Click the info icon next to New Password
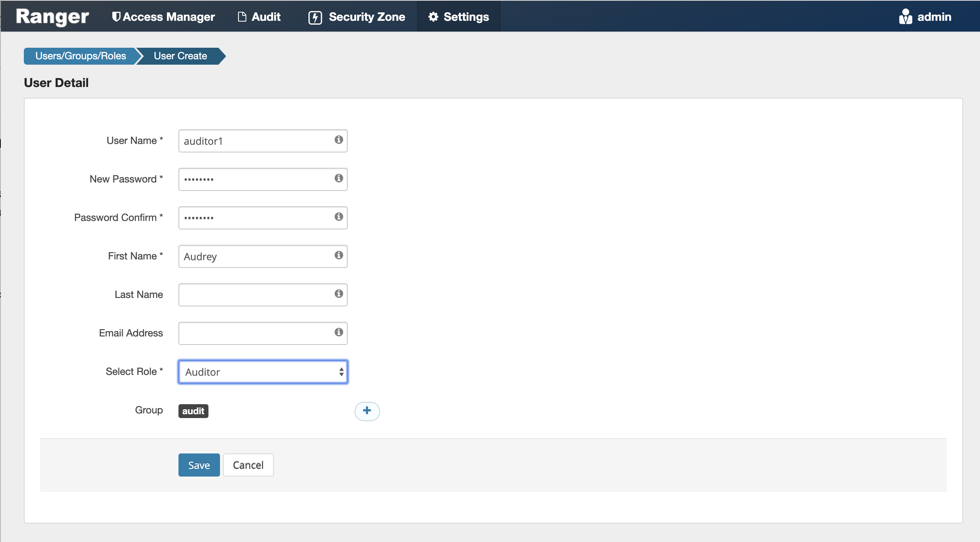Image resolution: width=980 pixels, height=542 pixels. [x=338, y=178]
